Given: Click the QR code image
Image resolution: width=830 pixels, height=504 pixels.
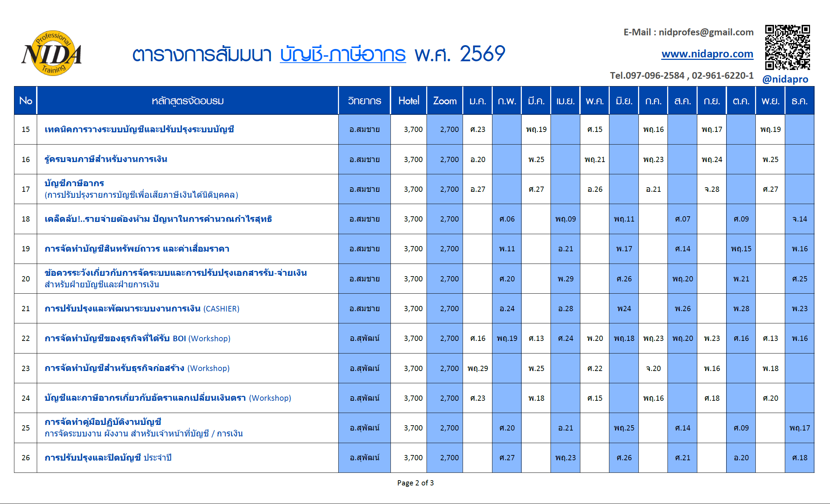Looking at the screenshot, I should coord(787,47).
